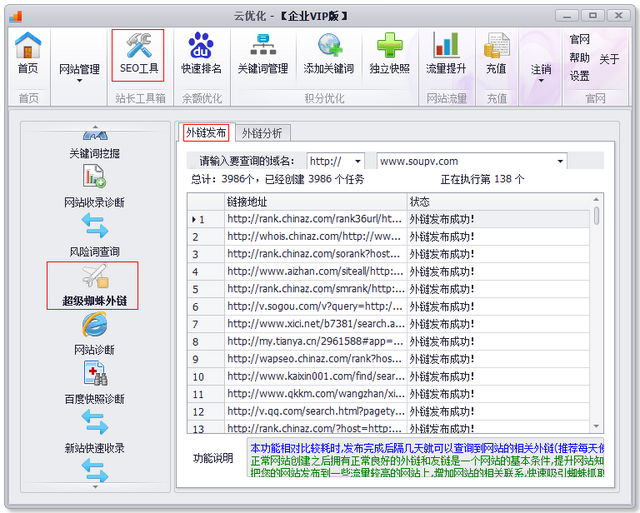Viewport: 640px width, 513px height.
Task: Select row 12 v.qq.com link
Action: 316,411
